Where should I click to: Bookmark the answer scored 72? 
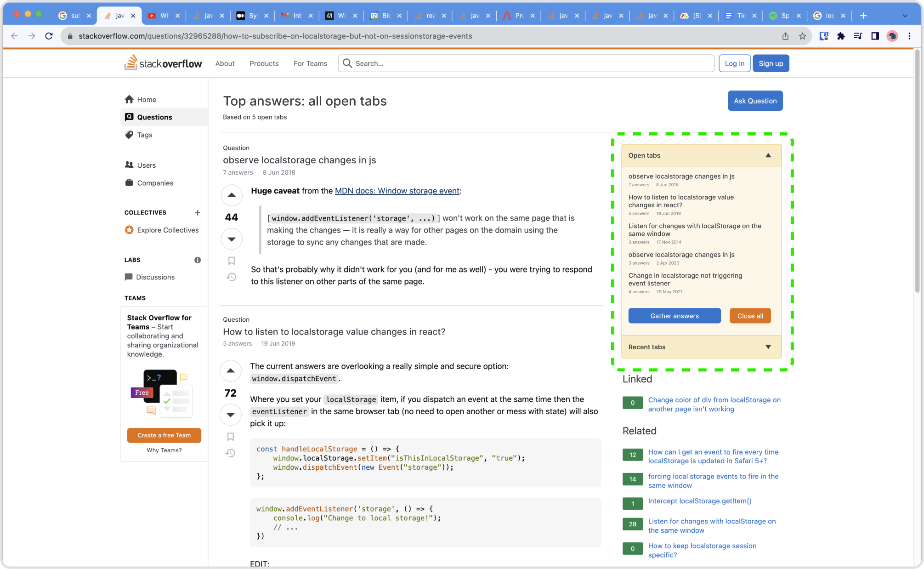231,437
